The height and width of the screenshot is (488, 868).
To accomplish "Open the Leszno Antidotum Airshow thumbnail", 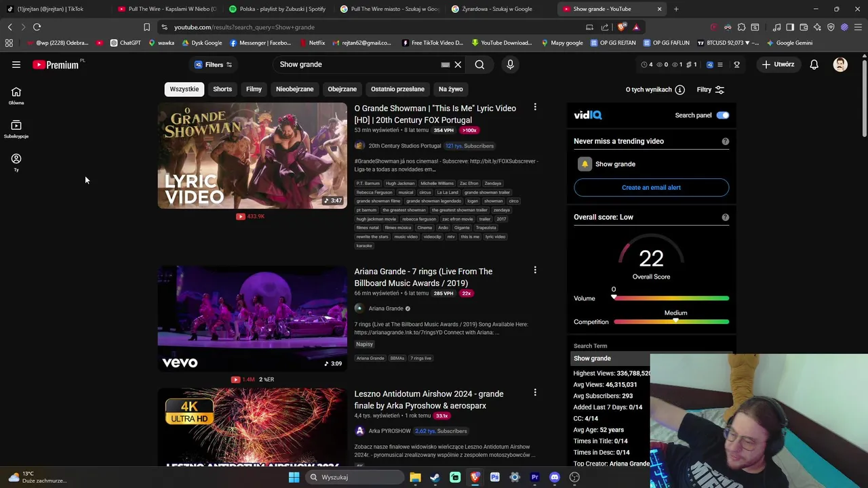I will click(252, 427).
